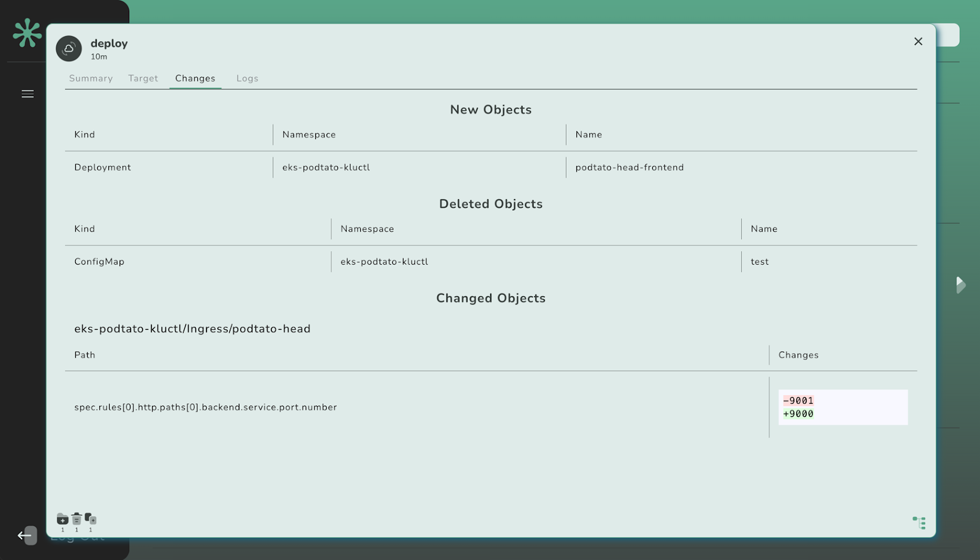Click the deploy command circular icon
Viewport: 980px width, 560px height.
[x=69, y=48]
